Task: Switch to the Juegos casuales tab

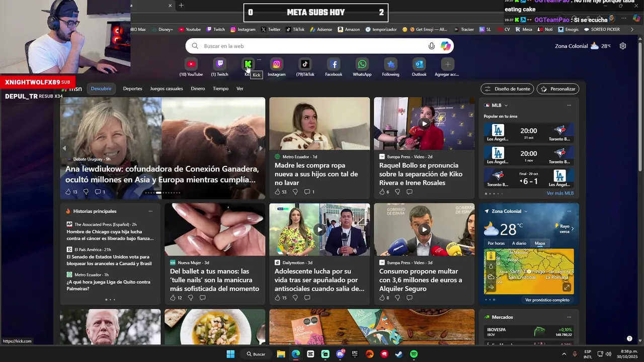Action: coord(167,88)
